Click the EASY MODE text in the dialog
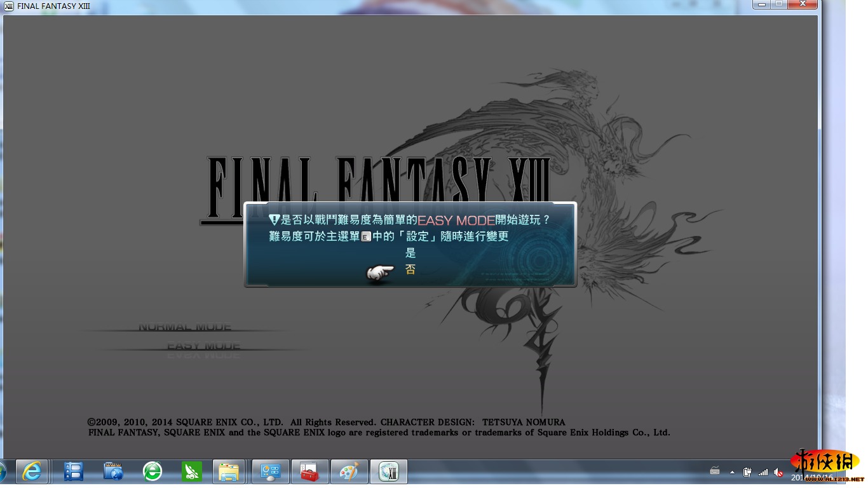 coord(456,220)
